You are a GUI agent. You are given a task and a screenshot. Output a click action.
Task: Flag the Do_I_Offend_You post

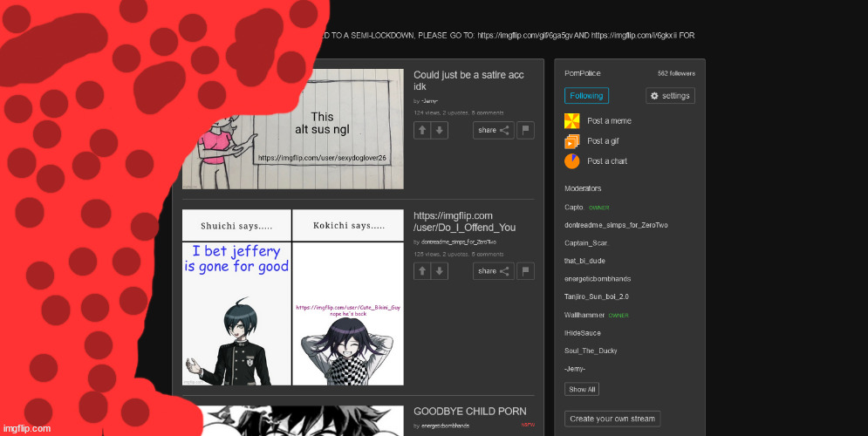525,271
